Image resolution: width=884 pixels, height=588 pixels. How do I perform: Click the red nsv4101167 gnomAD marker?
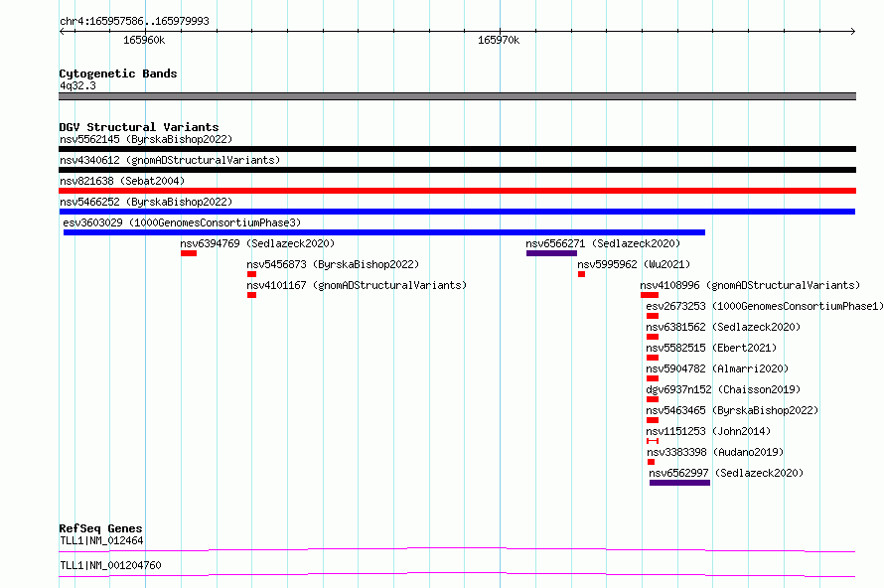[x=251, y=295]
